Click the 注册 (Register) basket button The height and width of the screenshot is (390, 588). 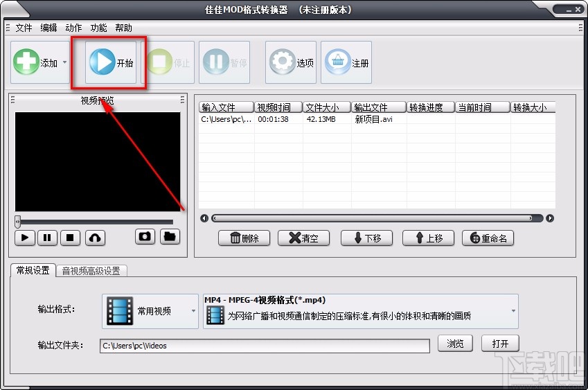346,62
